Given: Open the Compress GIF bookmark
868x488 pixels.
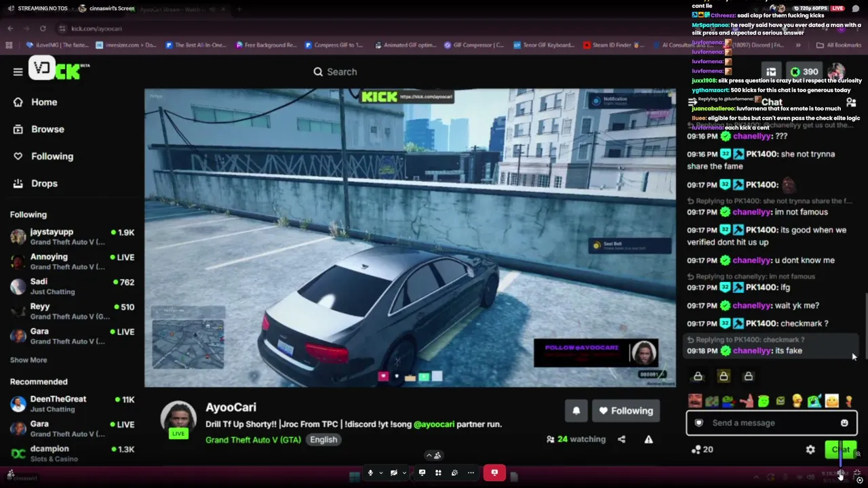Looking at the screenshot, I should pos(334,45).
